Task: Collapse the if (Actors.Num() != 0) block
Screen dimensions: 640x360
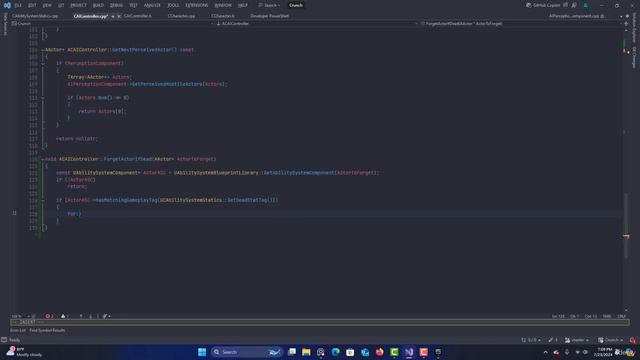Action: click(42, 98)
